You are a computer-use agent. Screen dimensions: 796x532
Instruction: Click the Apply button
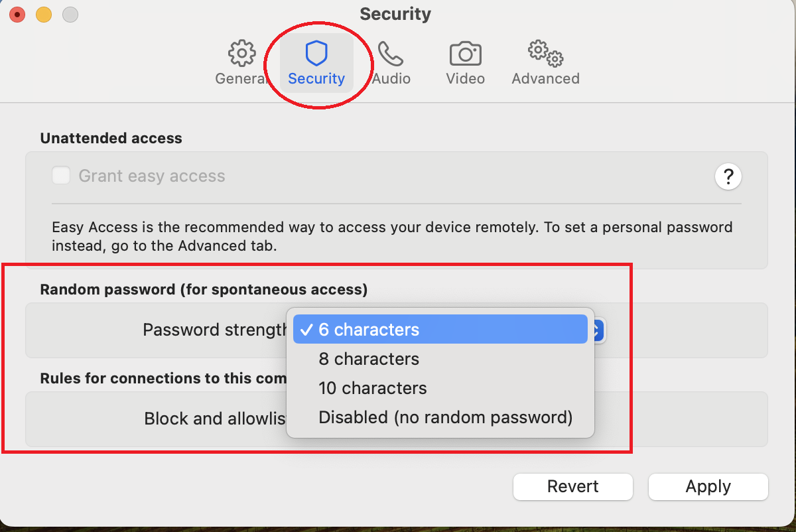point(708,487)
